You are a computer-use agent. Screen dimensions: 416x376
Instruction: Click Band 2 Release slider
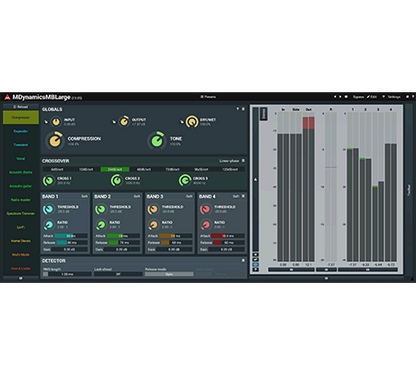point(123,242)
